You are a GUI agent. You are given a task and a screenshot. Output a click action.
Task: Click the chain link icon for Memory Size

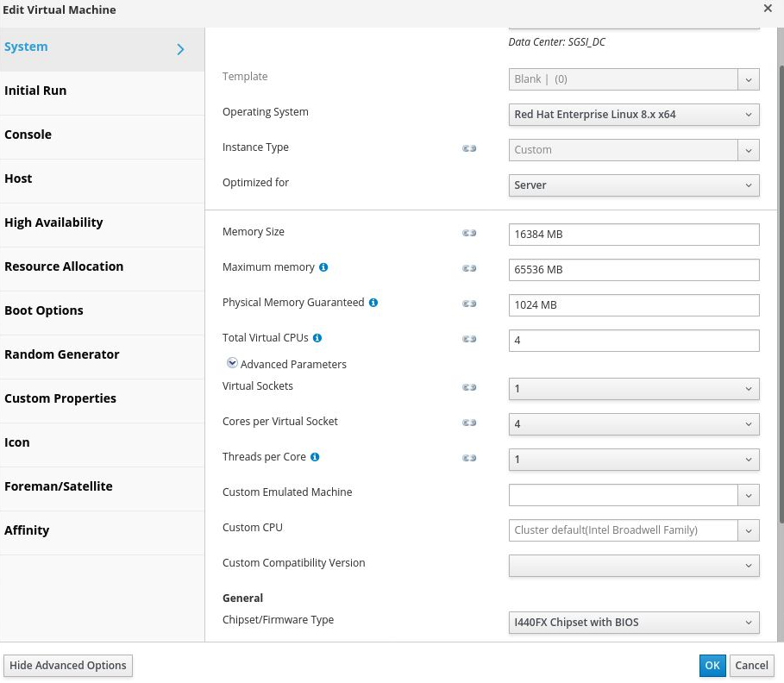coord(469,233)
